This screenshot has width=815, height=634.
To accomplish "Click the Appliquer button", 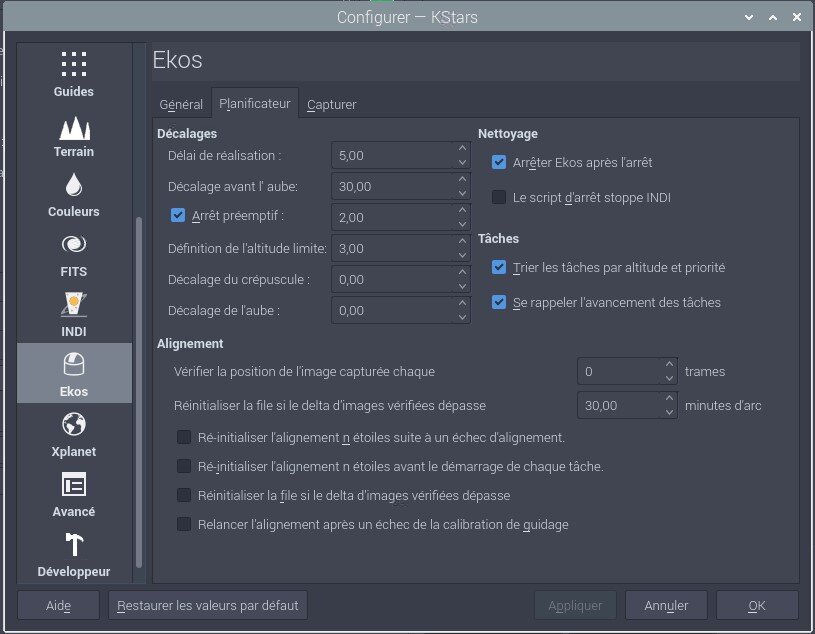I will click(x=575, y=605).
